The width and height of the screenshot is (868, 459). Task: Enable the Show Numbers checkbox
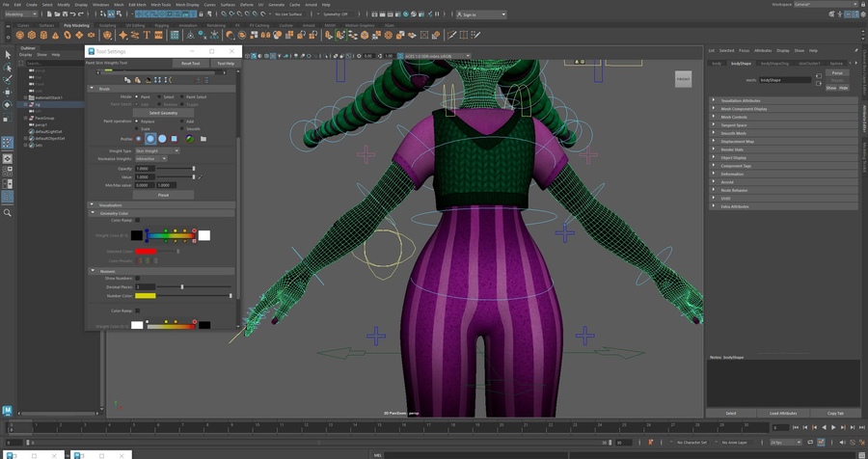pos(138,278)
